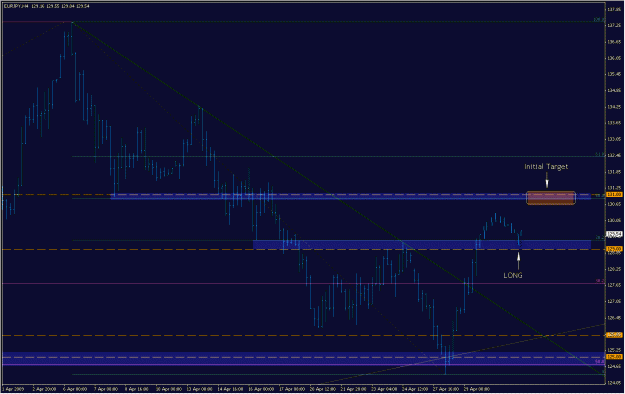Viewport: 625px width, 394px height.
Task: Click the 20 Apr 12:00 time label
Action: tap(323, 389)
